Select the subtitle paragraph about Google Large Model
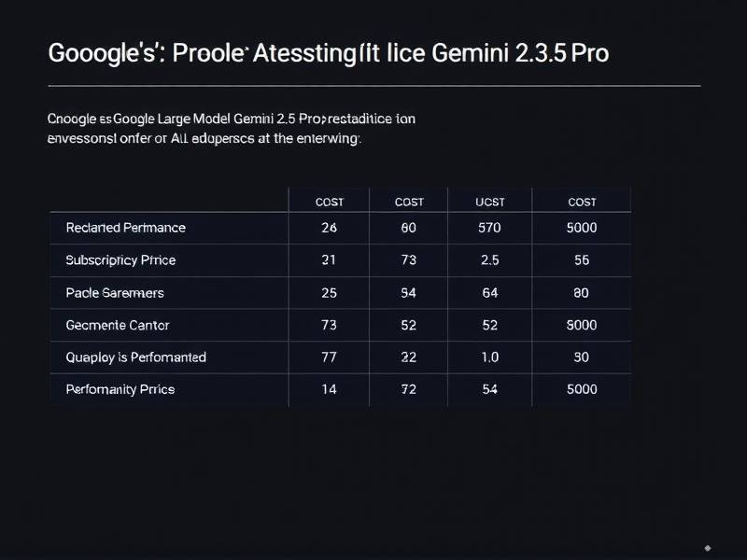This screenshot has width=747, height=560. [232, 129]
